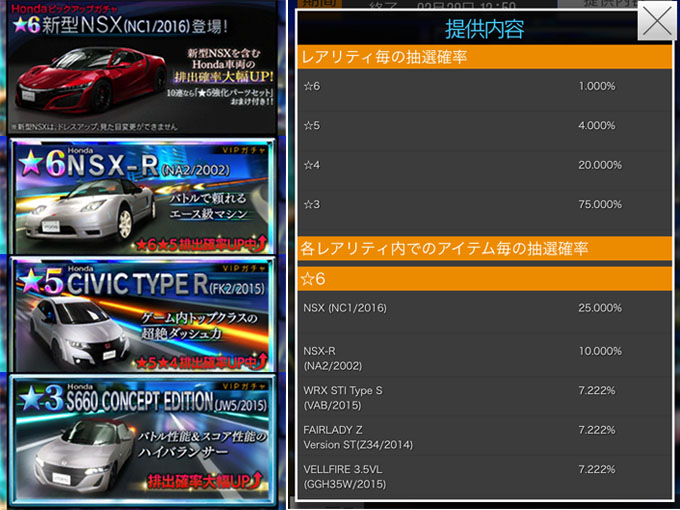Screen dimensions: 680x510
Task: Click the VIPガチャ tag on the NSX-R banner
Action: [244, 150]
